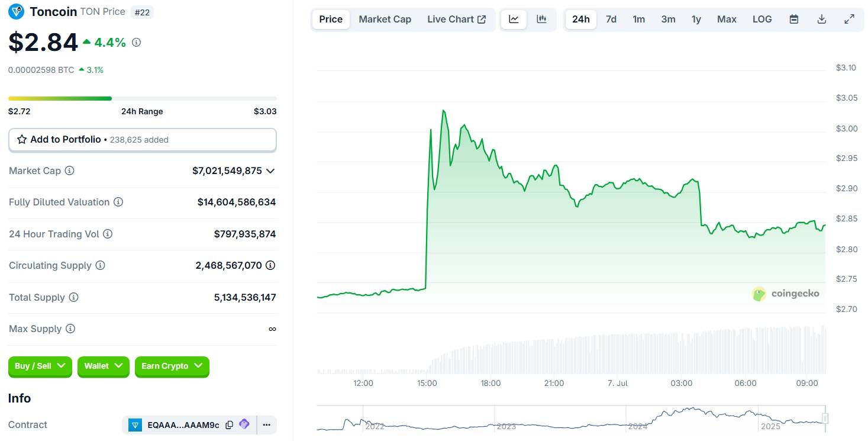Show Market Cap info tooltip

click(x=69, y=170)
